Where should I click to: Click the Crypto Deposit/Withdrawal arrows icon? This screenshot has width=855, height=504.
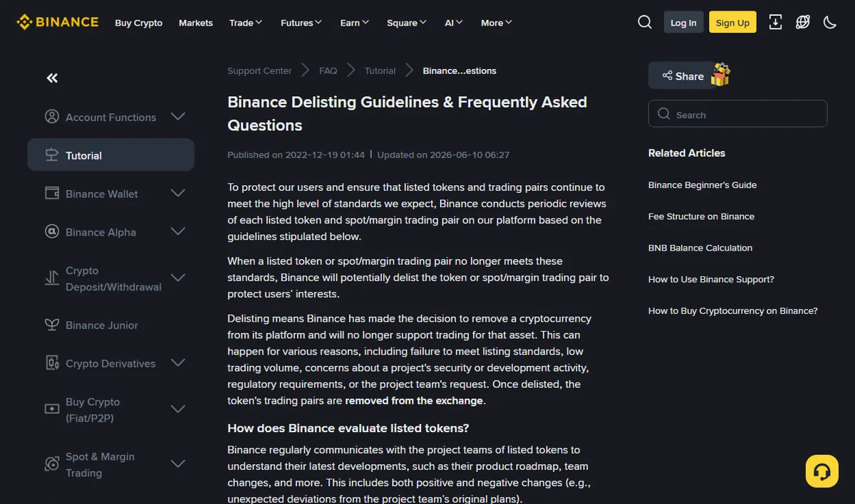pyautogui.click(x=51, y=278)
